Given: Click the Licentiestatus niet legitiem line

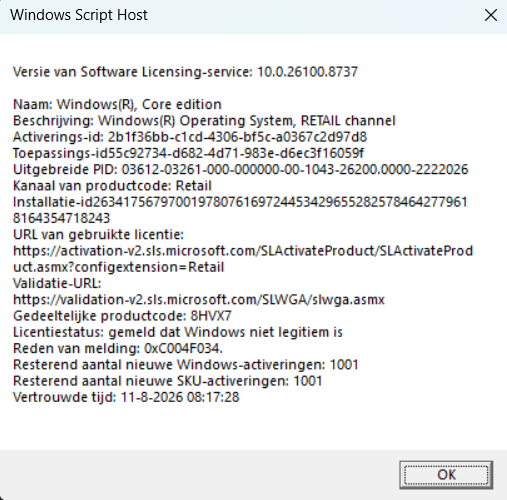Looking at the screenshot, I should (x=178, y=332).
